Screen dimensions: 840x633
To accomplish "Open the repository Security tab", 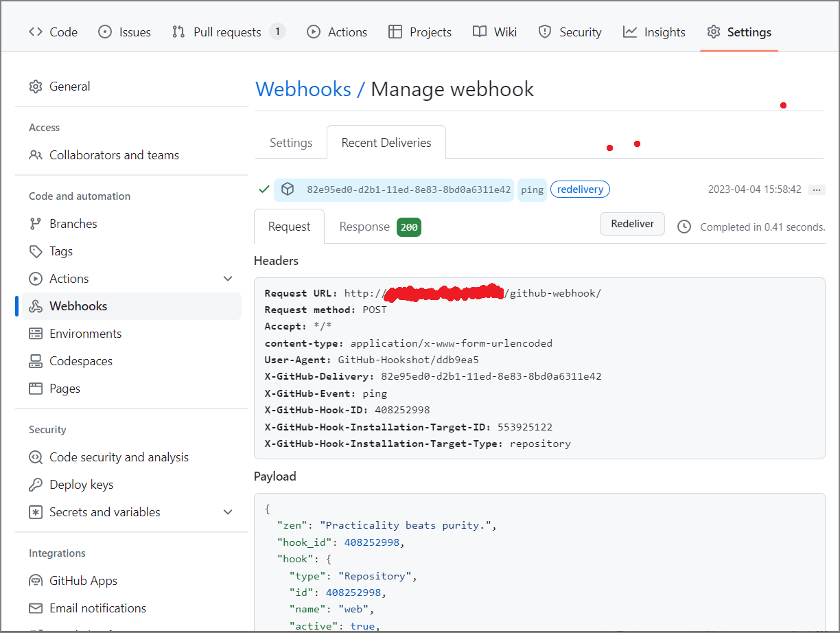I will click(570, 32).
